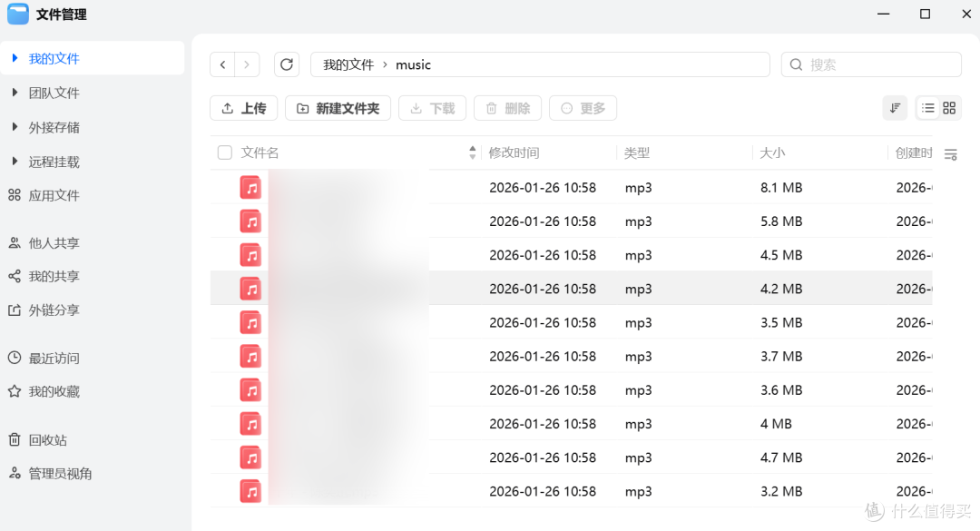Screen dimensions: 980x531
Task: Select the row sized 8.1 MB
Action: pyautogui.click(x=572, y=188)
